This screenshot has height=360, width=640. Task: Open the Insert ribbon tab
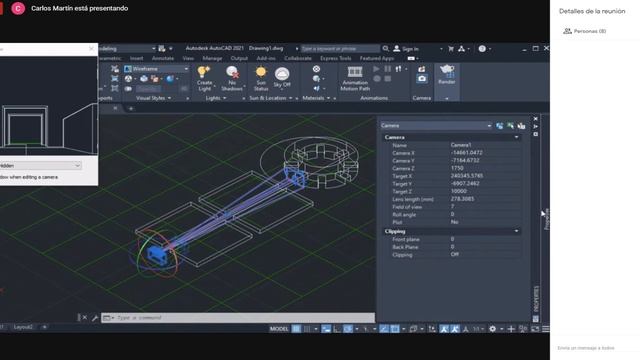click(x=136, y=58)
